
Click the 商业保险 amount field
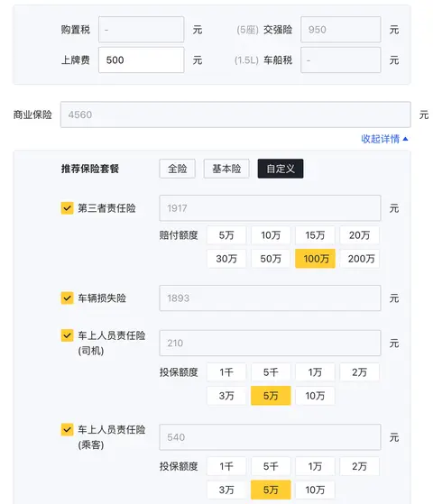(x=235, y=115)
